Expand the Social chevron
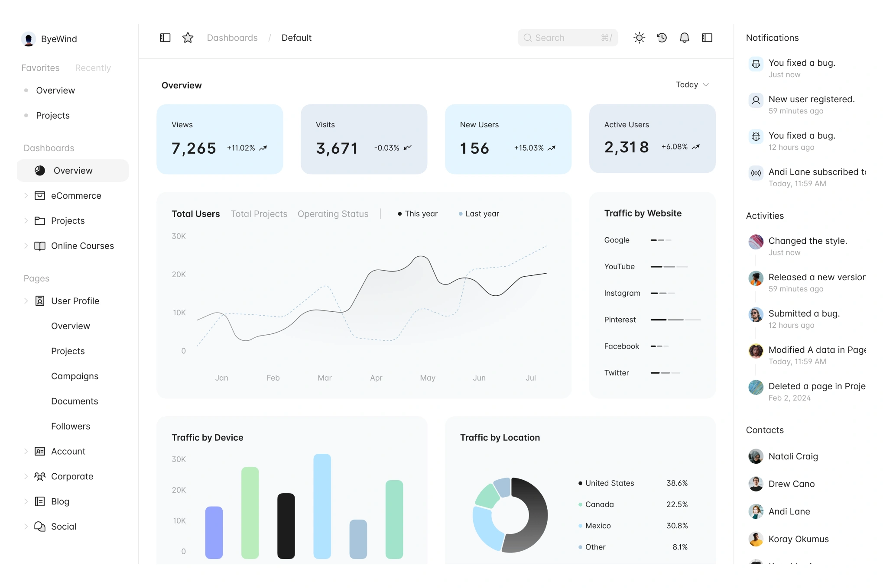This screenshot has height=588, width=883. point(26,527)
